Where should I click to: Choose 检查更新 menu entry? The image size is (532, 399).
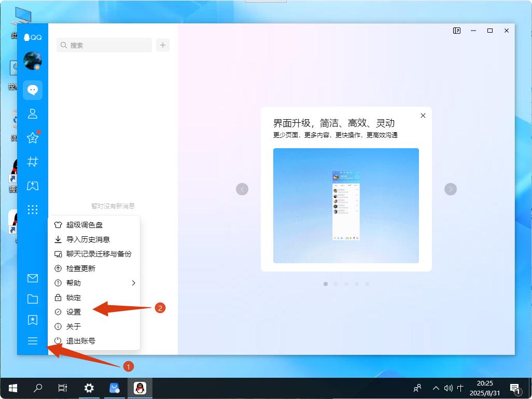coord(81,268)
